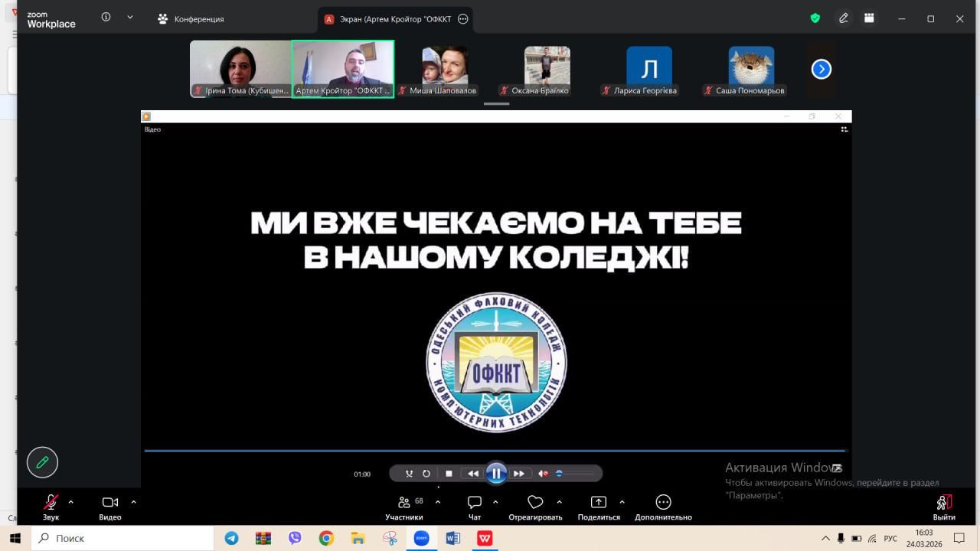Expand audio options arrow beside Звук

point(71,502)
